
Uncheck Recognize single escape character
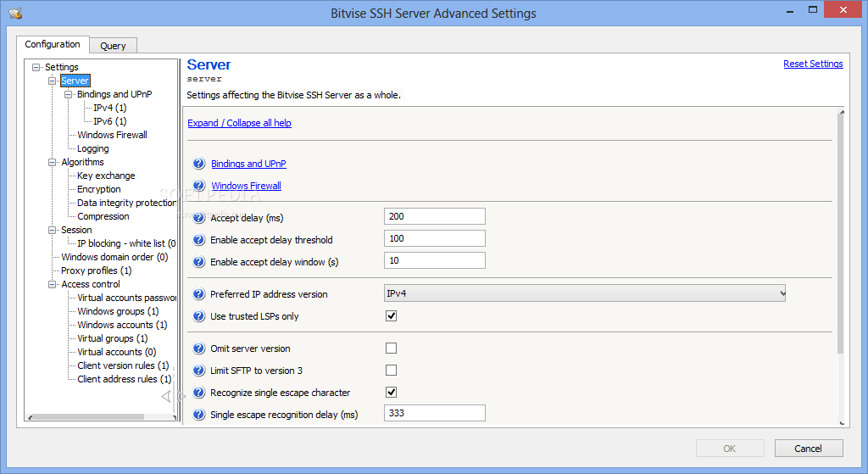coord(391,392)
